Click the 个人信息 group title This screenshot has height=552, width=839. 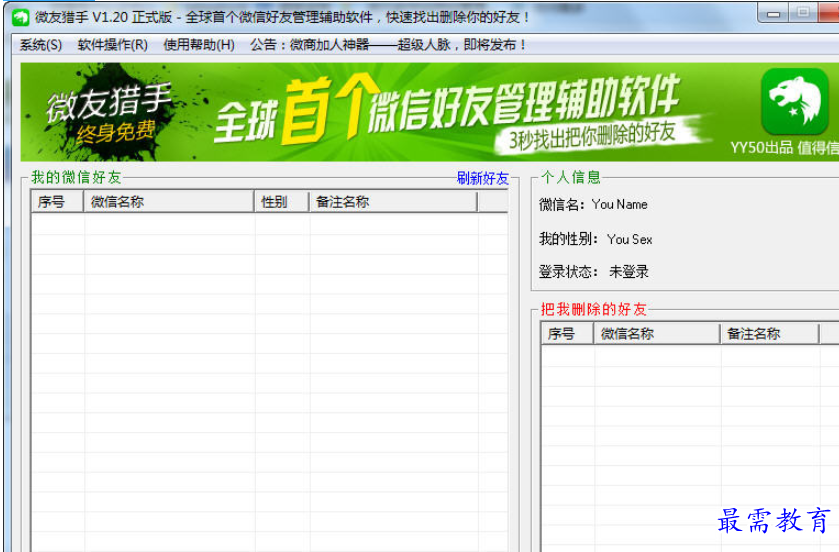(x=571, y=177)
